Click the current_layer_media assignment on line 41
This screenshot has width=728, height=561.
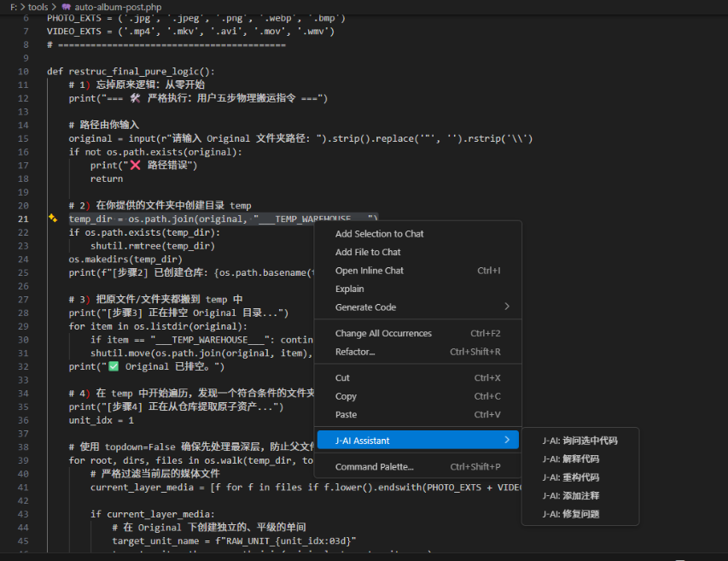[306, 488]
